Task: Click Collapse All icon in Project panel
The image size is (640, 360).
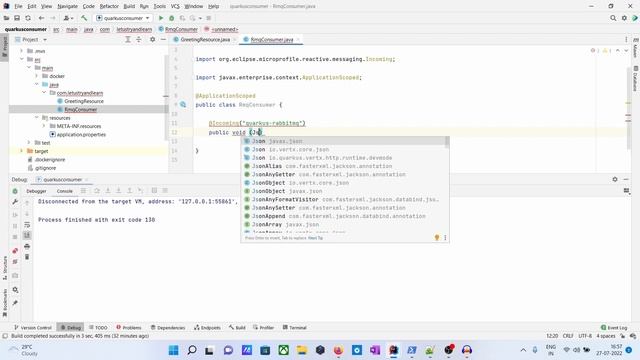Action: coord(139,40)
